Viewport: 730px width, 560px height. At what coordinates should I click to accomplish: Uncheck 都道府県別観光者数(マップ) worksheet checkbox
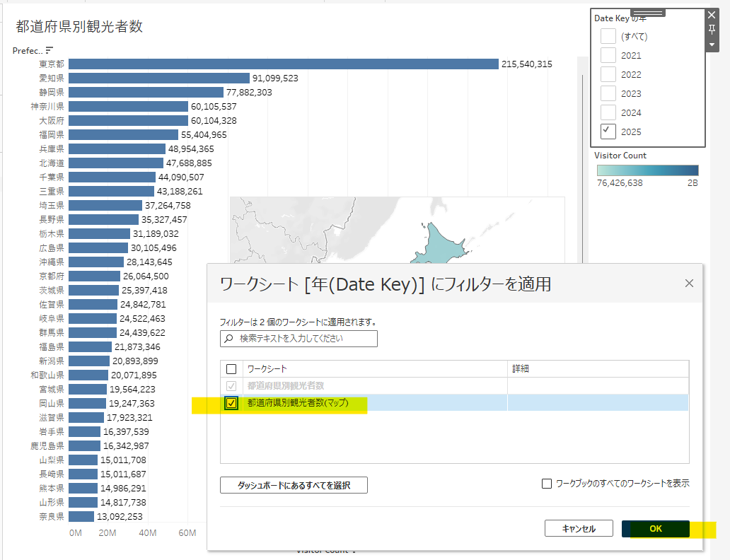tap(231, 402)
